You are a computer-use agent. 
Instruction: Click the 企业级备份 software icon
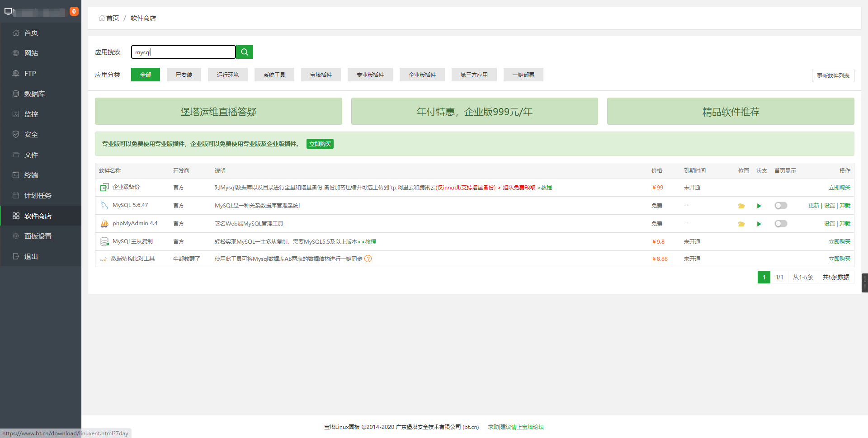104,187
